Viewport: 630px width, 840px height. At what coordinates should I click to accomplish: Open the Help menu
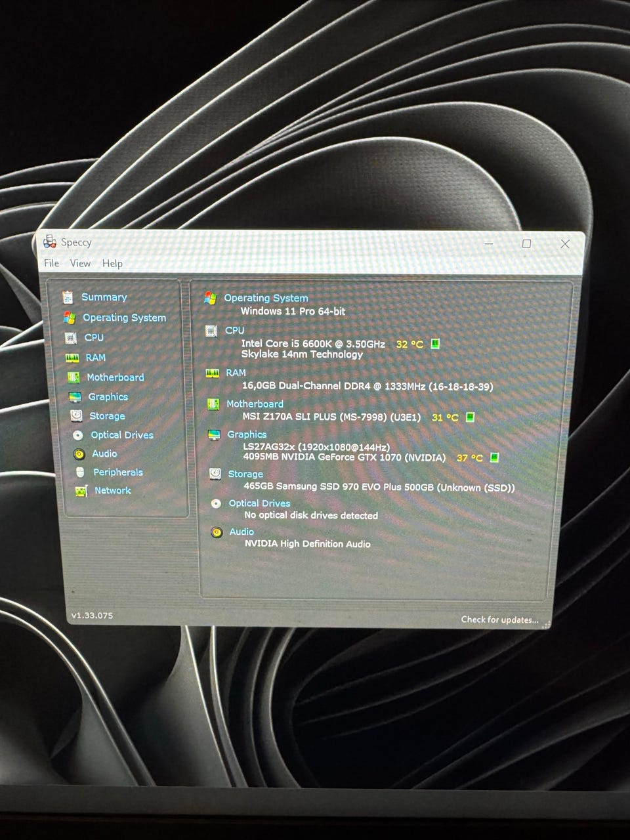[112, 263]
